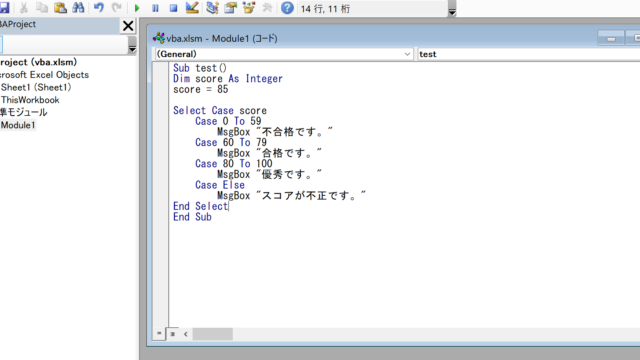The image size is (640, 360).
Task: Click the Copy icon in the toolbar
Action: tap(42, 8)
